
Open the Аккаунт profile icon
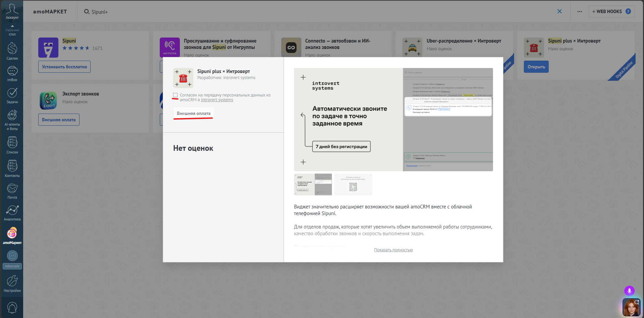point(12,11)
